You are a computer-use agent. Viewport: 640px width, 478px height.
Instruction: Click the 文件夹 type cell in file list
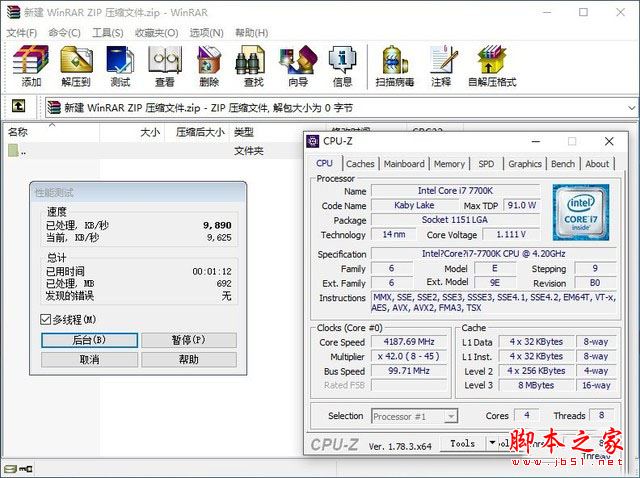[x=249, y=151]
